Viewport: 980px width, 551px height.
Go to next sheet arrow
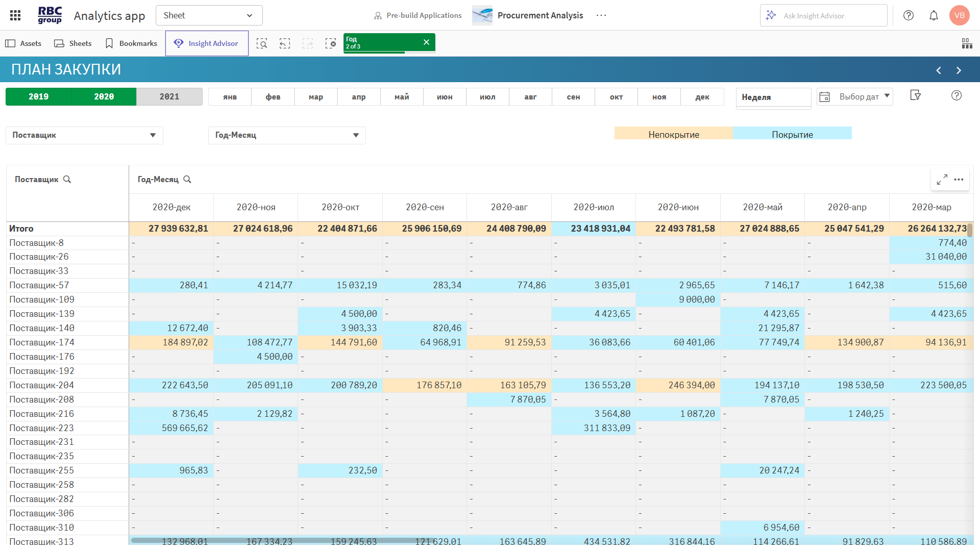(x=959, y=70)
